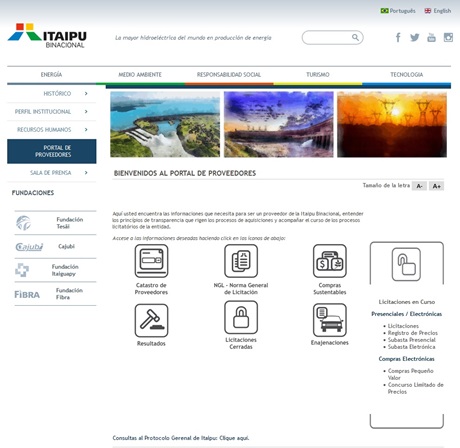Click the aerial dam spillway photo
460x448 pixels.
coord(165,124)
